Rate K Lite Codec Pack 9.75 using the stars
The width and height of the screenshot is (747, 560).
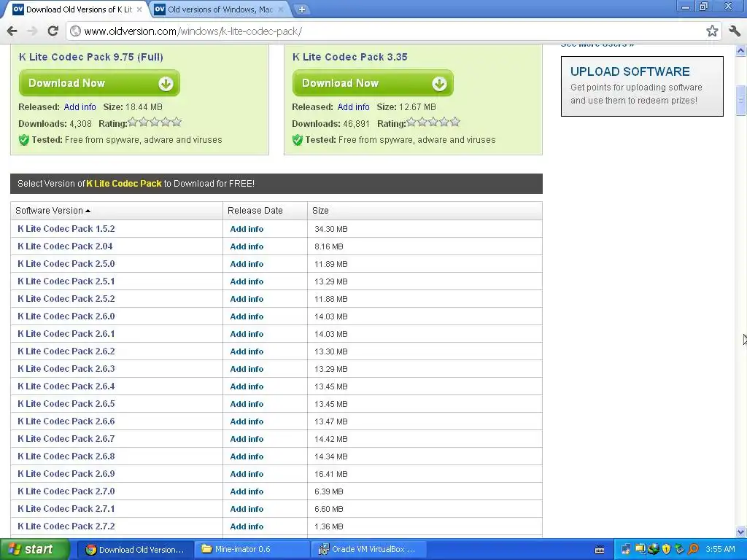155,122
